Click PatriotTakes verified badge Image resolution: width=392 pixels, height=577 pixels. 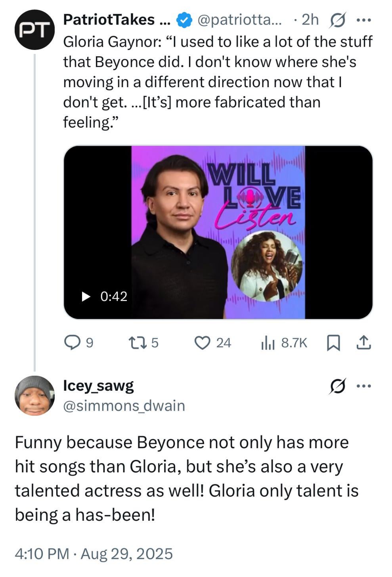pos(184,20)
